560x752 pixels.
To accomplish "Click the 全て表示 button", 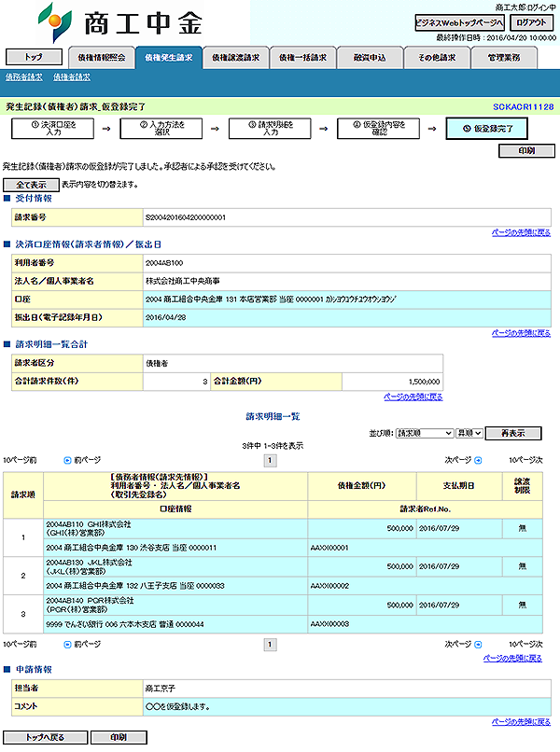I will pyautogui.click(x=31, y=185).
